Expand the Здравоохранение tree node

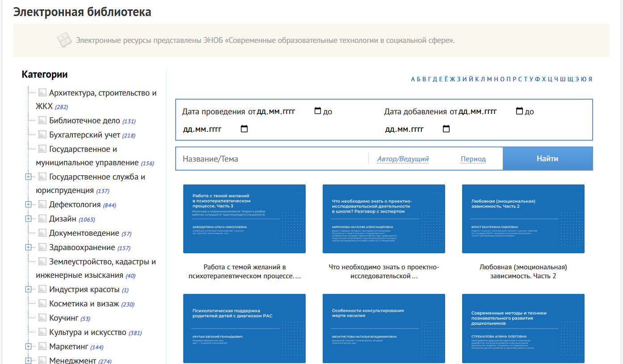click(x=28, y=247)
